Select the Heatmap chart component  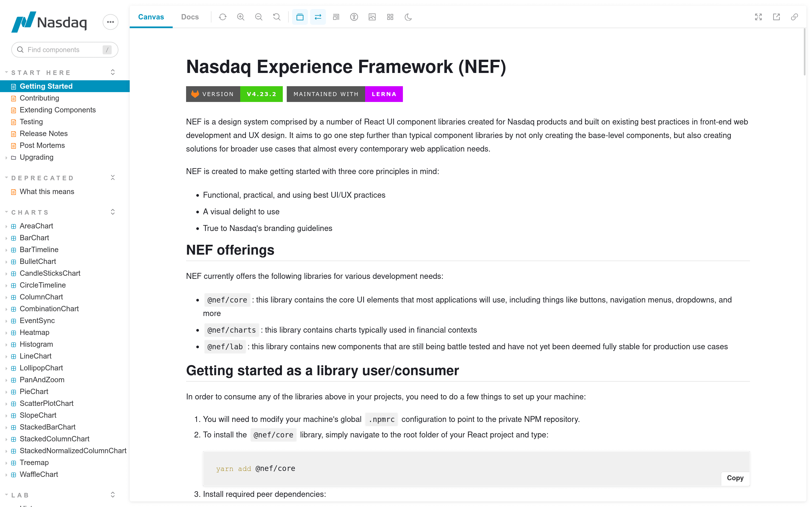tap(35, 332)
